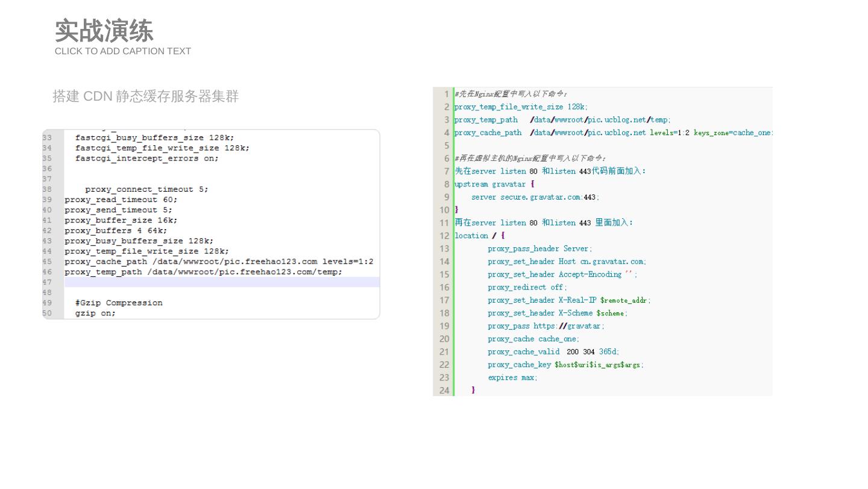Click the fastcgi_intercept_errors on; line

click(146, 159)
